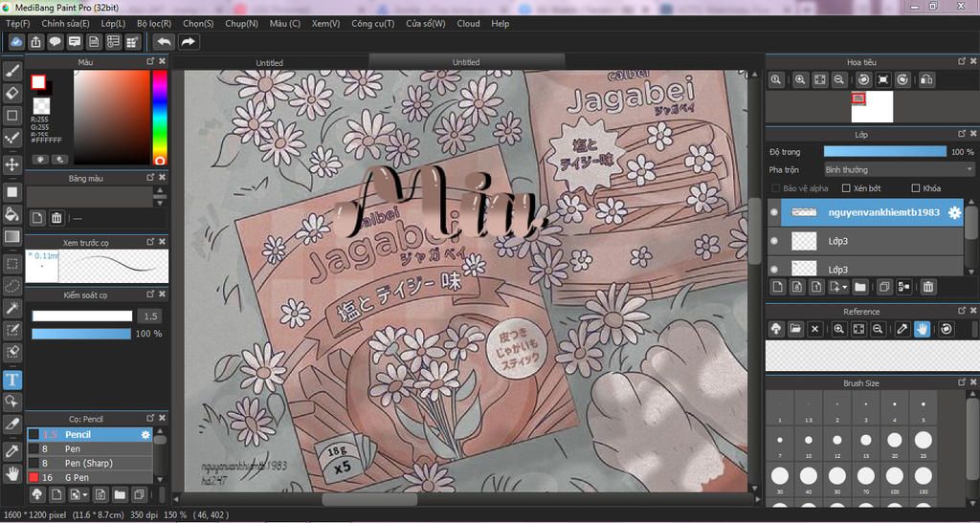Select the Operation tool with cursor icon
The image size is (980, 523).
click(12, 402)
